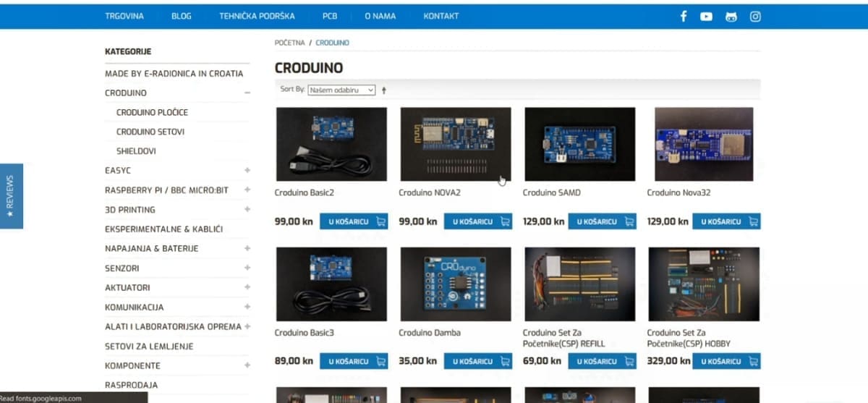Image resolution: width=868 pixels, height=403 pixels.
Task: Open the Instagram social icon
Action: tap(755, 17)
